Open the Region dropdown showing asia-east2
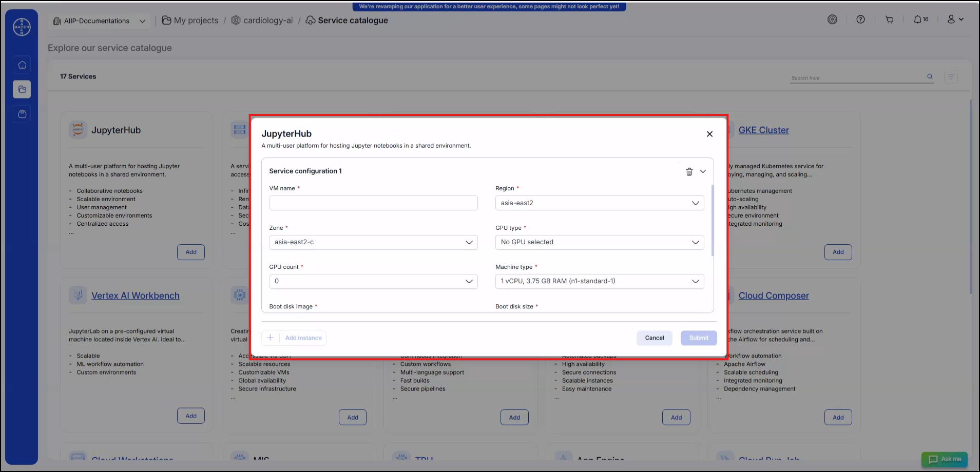The height and width of the screenshot is (472, 980). click(600, 203)
